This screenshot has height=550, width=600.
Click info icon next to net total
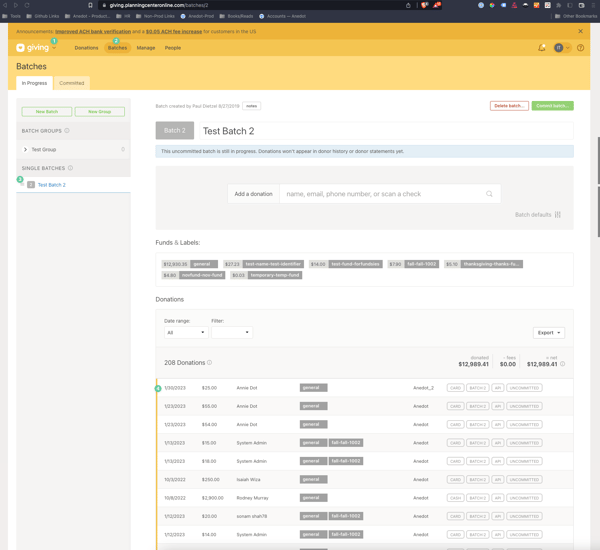pos(562,364)
